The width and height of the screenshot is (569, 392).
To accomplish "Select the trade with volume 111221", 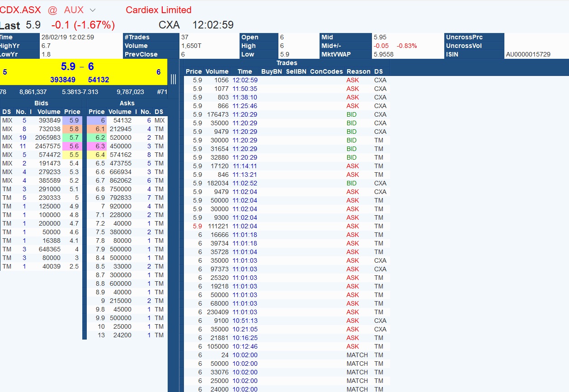I will pos(287,226).
